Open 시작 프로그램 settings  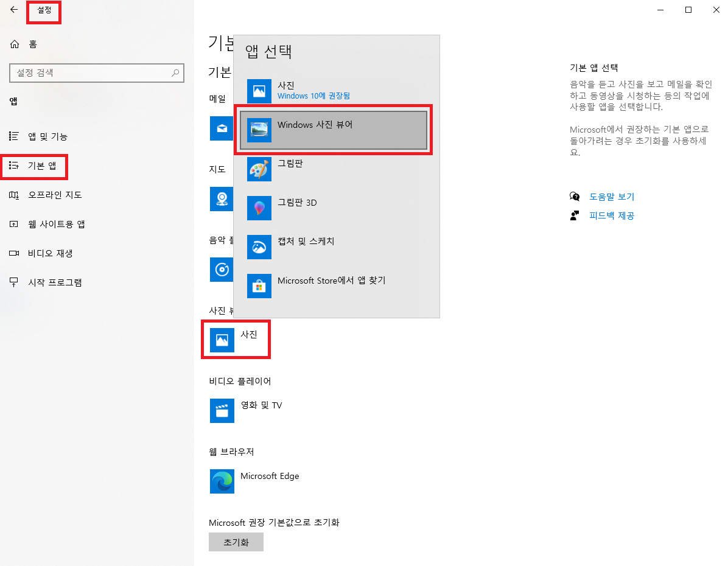click(x=46, y=282)
